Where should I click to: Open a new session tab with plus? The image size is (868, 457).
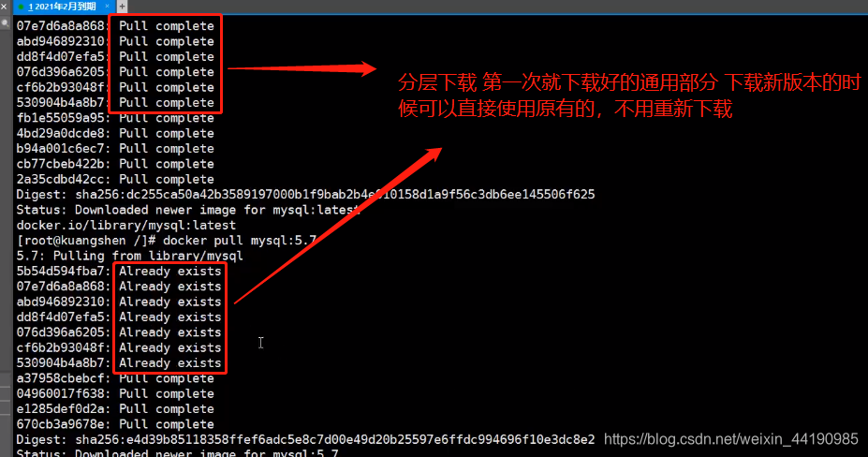click(x=122, y=7)
